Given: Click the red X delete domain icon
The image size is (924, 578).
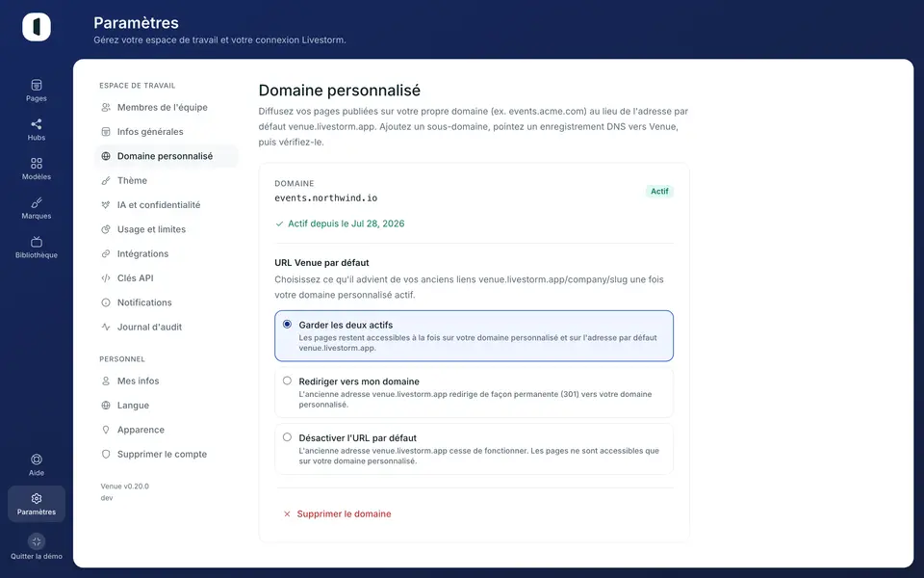Looking at the screenshot, I should tap(287, 513).
